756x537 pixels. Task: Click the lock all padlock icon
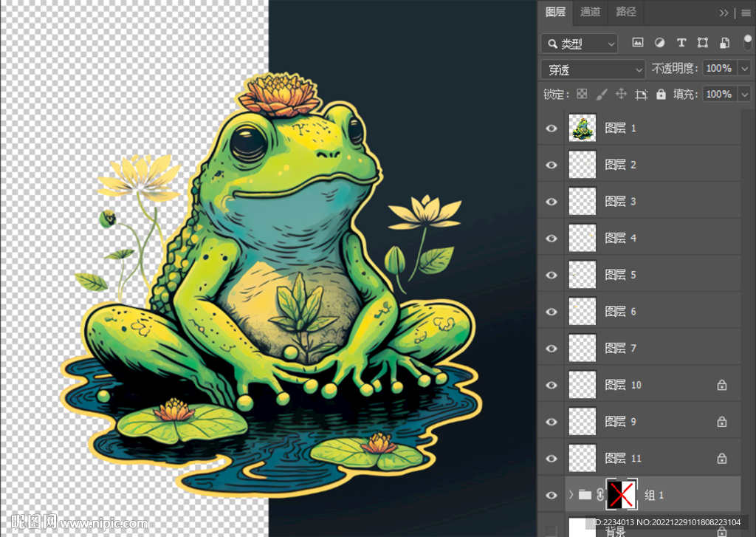[661, 94]
